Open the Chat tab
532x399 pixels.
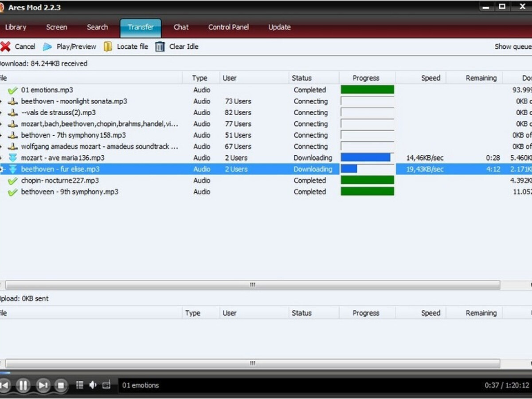(x=181, y=27)
